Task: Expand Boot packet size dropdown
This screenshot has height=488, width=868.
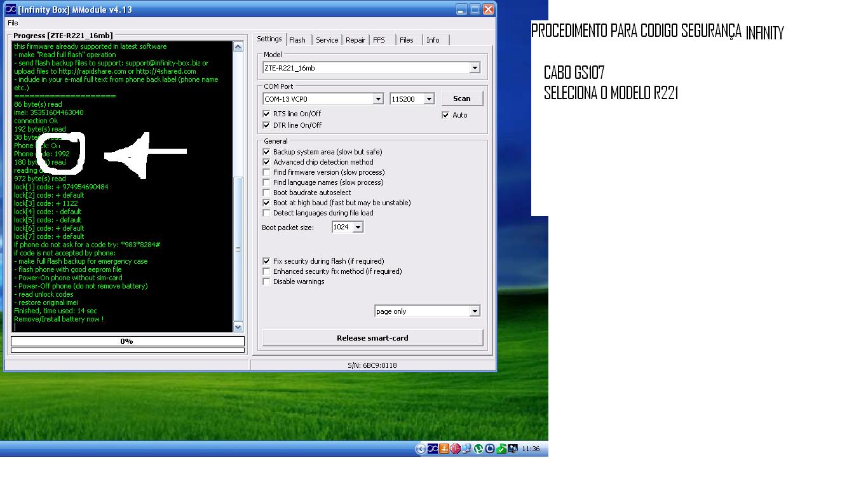Action: tap(358, 227)
